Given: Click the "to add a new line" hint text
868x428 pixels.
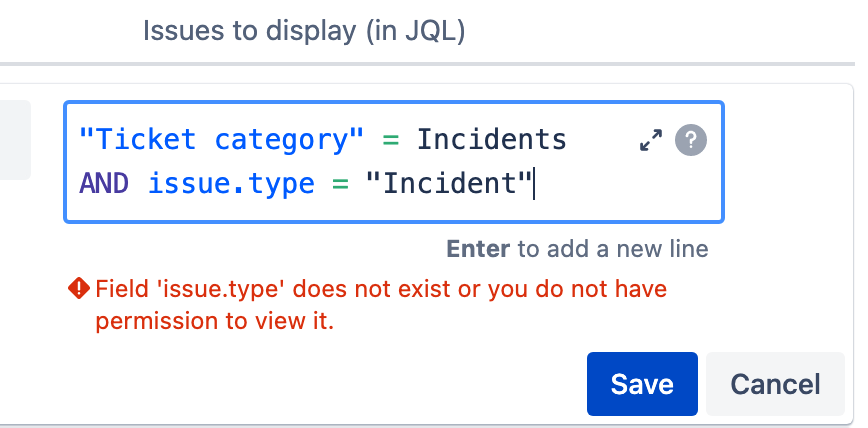Looking at the screenshot, I should tap(613, 249).
